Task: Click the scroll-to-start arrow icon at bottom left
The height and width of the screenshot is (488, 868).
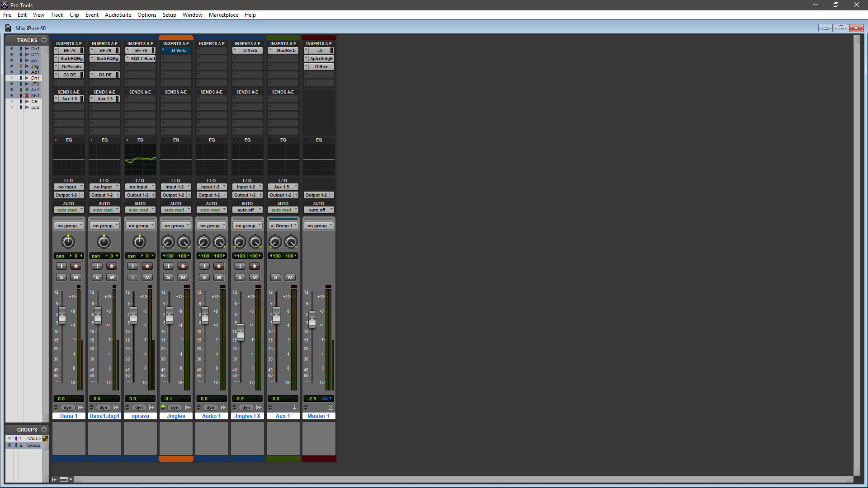Action: tap(54, 479)
